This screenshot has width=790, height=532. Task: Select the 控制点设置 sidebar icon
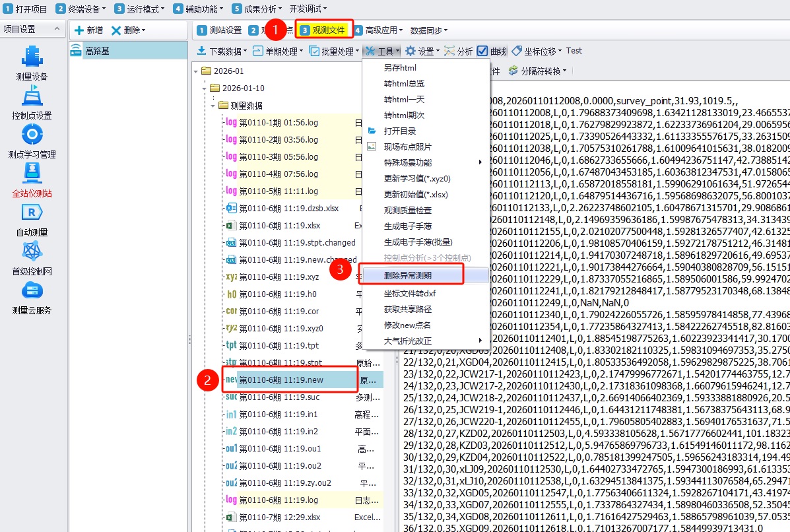pos(32,97)
